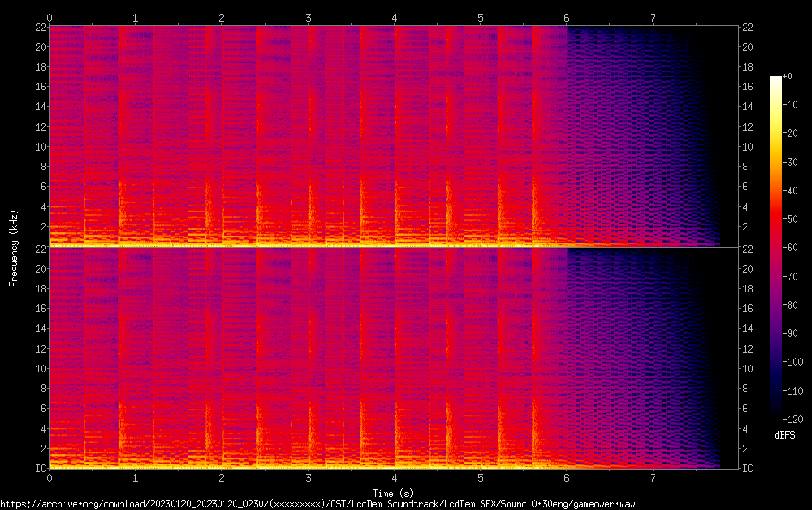Select the 1 second tick on bottom time axis
This screenshot has width=812, height=510.
[135, 476]
